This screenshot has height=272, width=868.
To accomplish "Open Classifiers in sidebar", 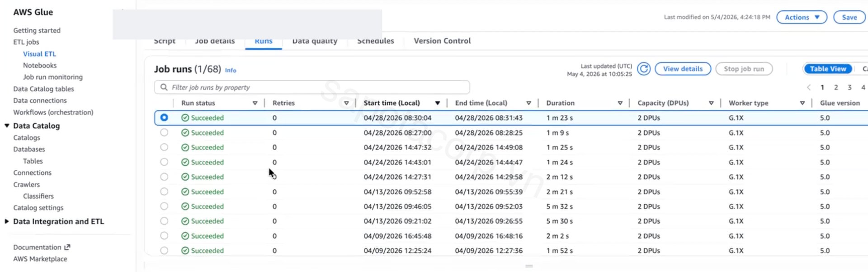I will click(38, 196).
